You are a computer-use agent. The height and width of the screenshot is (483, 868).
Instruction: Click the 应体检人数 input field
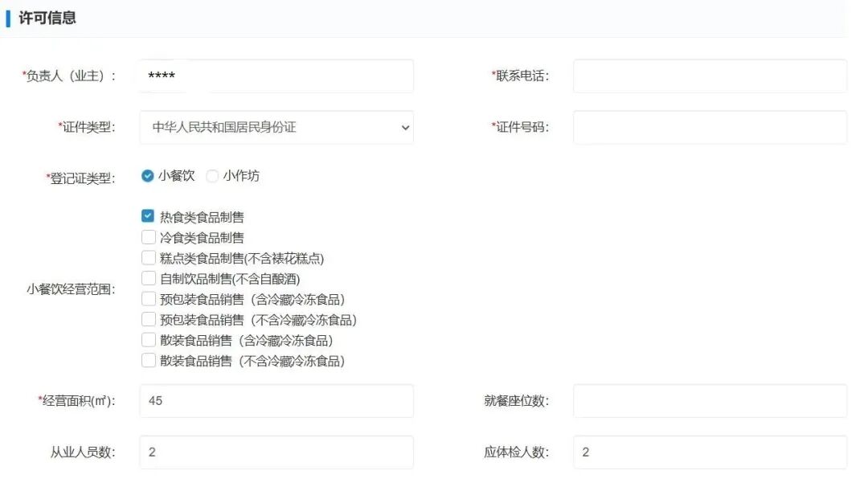tap(709, 452)
